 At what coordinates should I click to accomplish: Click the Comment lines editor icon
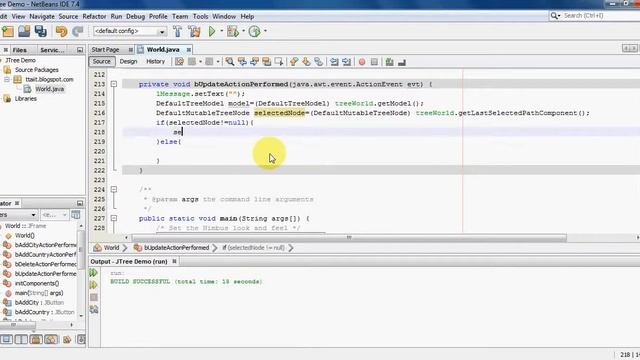point(389,62)
